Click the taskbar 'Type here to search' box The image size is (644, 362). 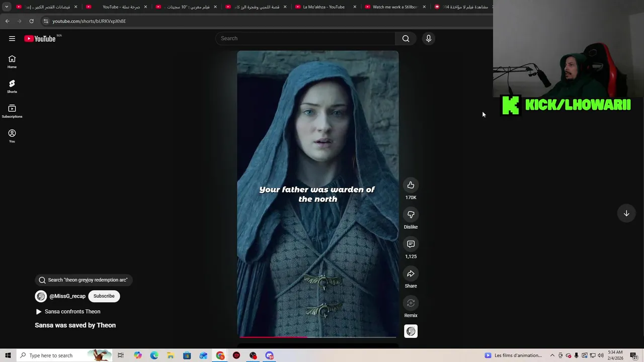(x=64, y=355)
